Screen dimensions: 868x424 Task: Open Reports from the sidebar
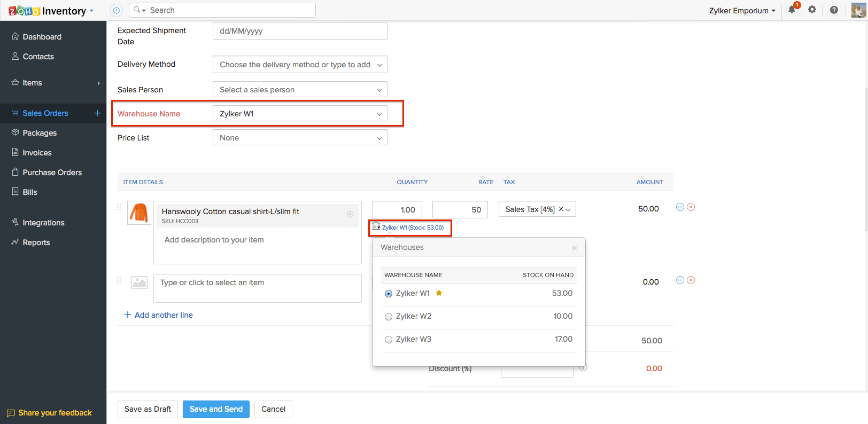(x=36, y=242)
